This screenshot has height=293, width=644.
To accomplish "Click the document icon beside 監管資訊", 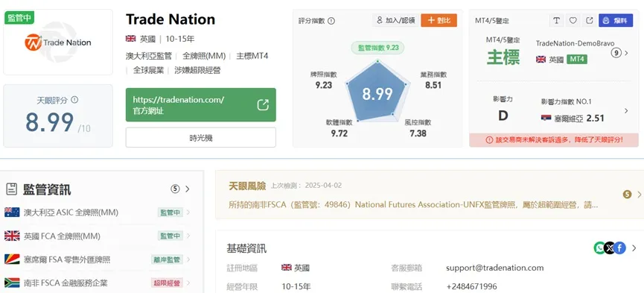I will 12,189.
